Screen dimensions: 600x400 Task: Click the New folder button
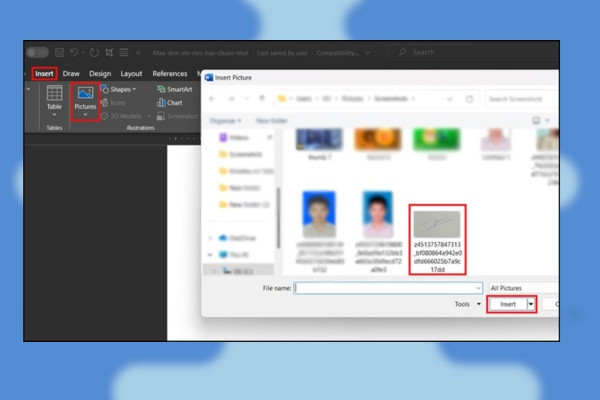click(x=271, y=121)
